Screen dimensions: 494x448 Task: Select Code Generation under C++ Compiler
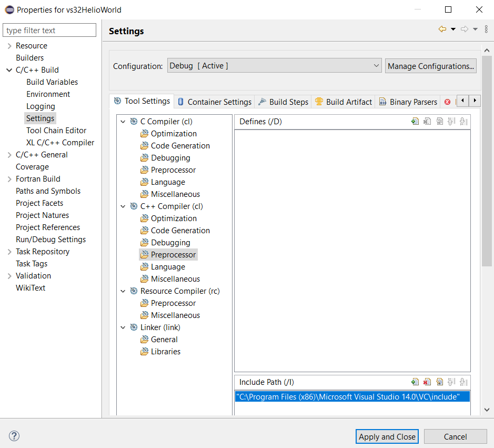[x=180, y=231]
